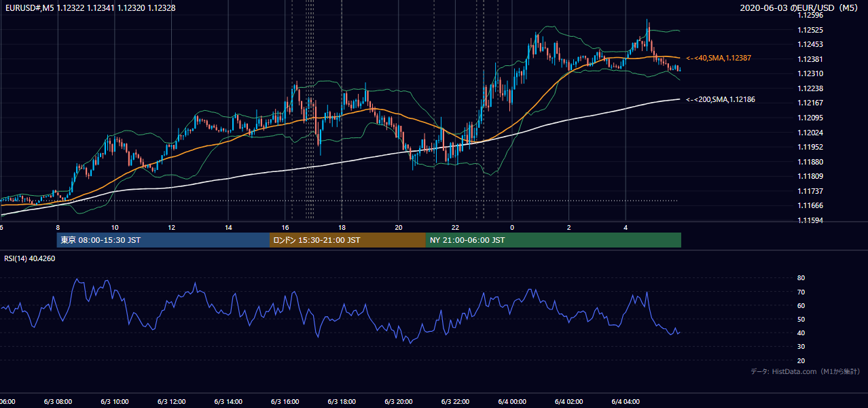868x408 pixels.
Task: Click price axis value 1.12167
Action: coord(811,103)
